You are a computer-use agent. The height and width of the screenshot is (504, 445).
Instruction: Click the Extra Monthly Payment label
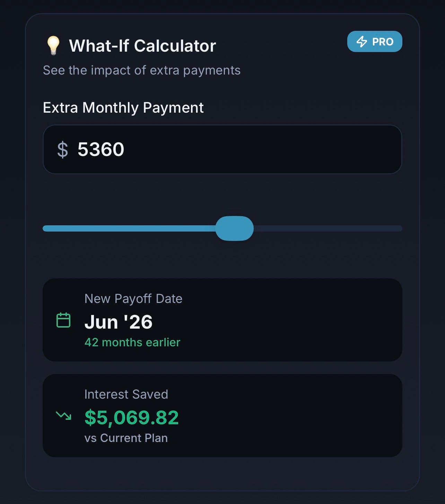coord(123,108)
